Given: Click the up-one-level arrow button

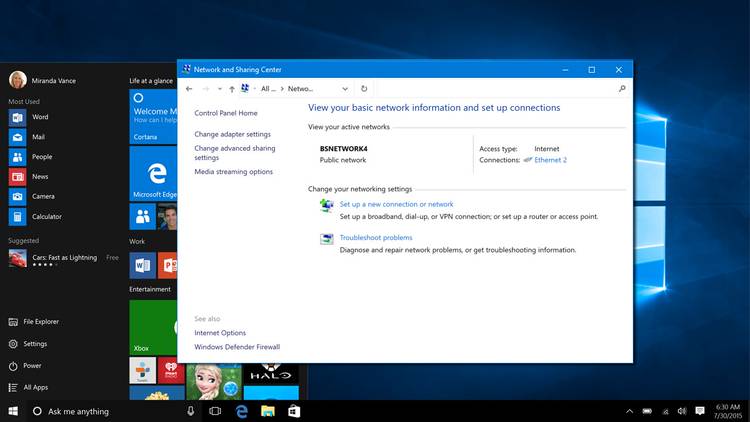Looking at the screenshot, I should [232, 88].
